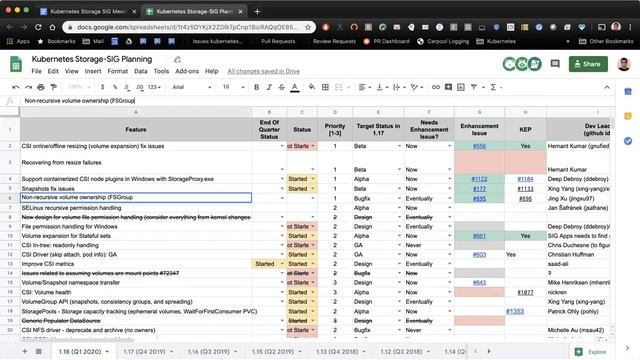This screenshot has height=360, width=640.
Task: Select the Paint format tool
Action: tap(53, 87)
